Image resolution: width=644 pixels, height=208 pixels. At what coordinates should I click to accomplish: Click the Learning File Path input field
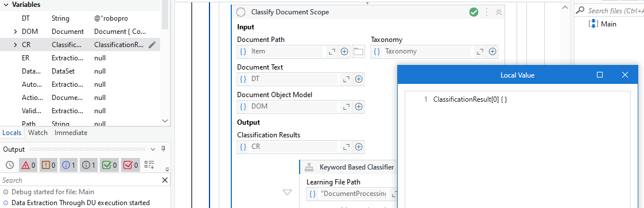coord(353,194)
